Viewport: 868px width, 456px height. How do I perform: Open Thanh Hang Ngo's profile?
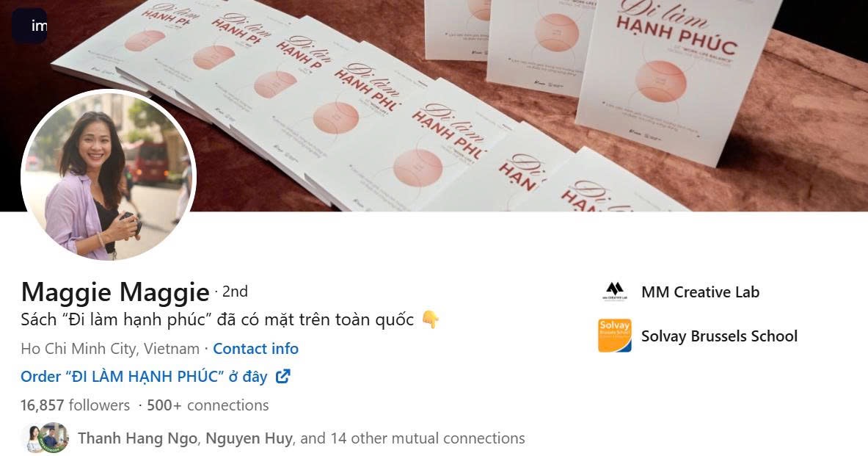click(x=137, y=438)
